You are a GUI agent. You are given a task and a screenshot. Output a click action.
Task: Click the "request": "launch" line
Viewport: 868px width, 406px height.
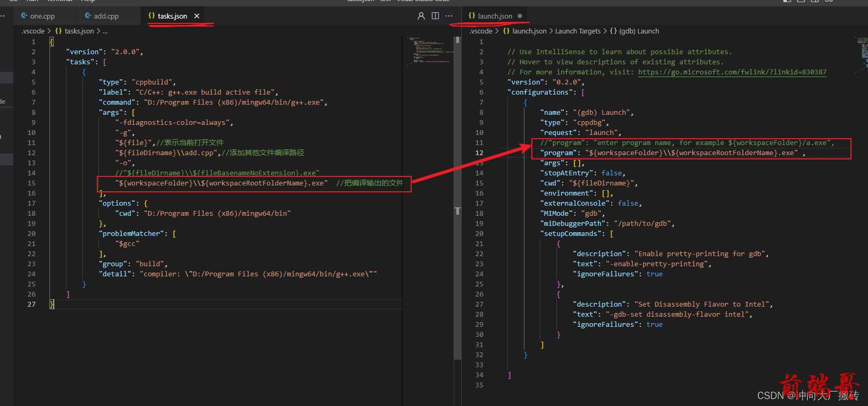pyautogui.click(x=581, y=133)
